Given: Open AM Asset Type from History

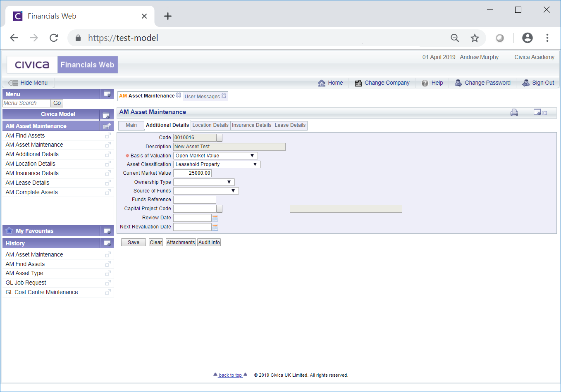Looking at the screenshot, I should (24, 273).
